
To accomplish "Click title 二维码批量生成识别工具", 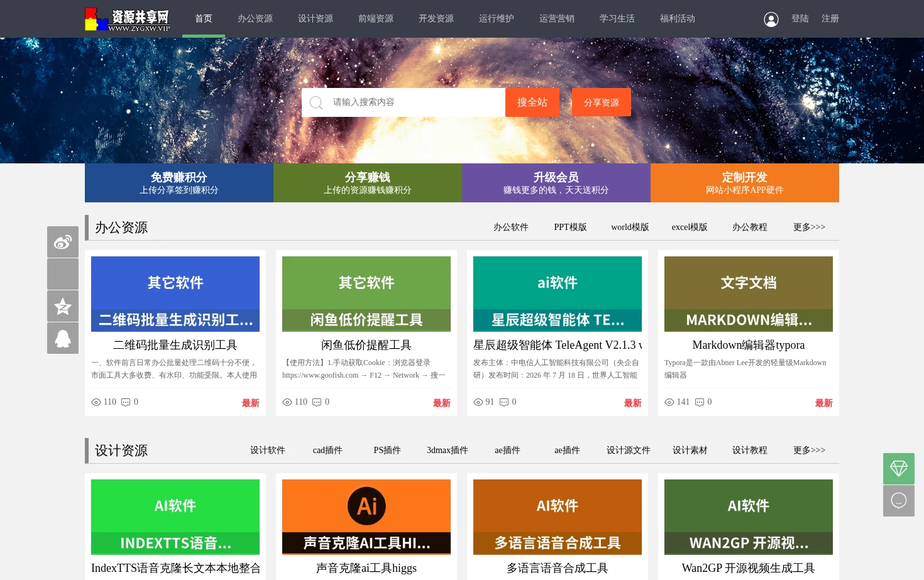I will coord(175,345).
